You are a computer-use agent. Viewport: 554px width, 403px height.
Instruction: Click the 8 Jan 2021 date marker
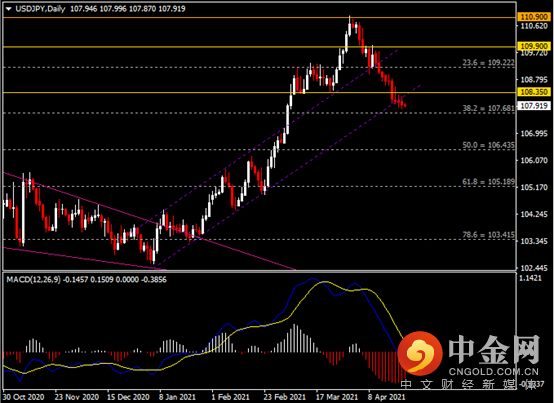[x=177, y=397]
